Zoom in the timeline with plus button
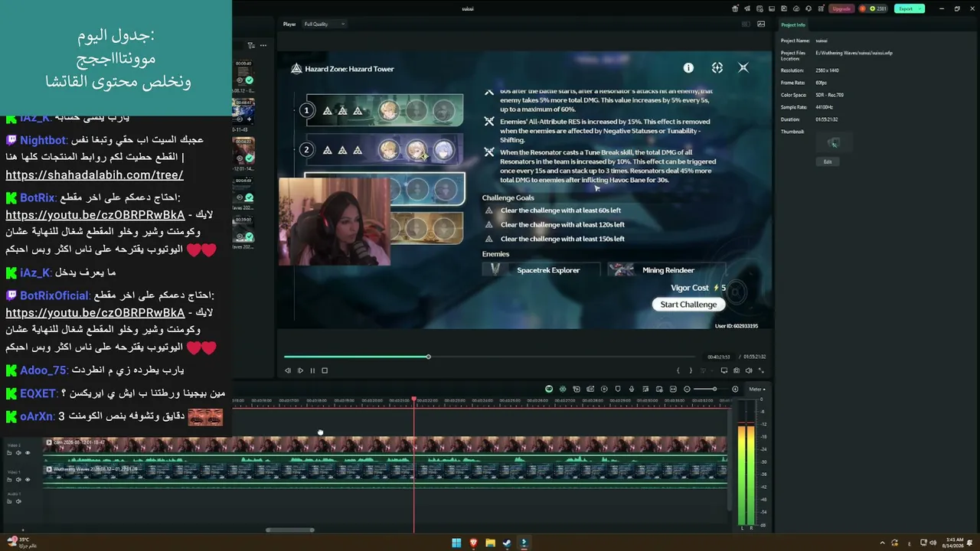The image size is (980, 551). coord(735,389)
